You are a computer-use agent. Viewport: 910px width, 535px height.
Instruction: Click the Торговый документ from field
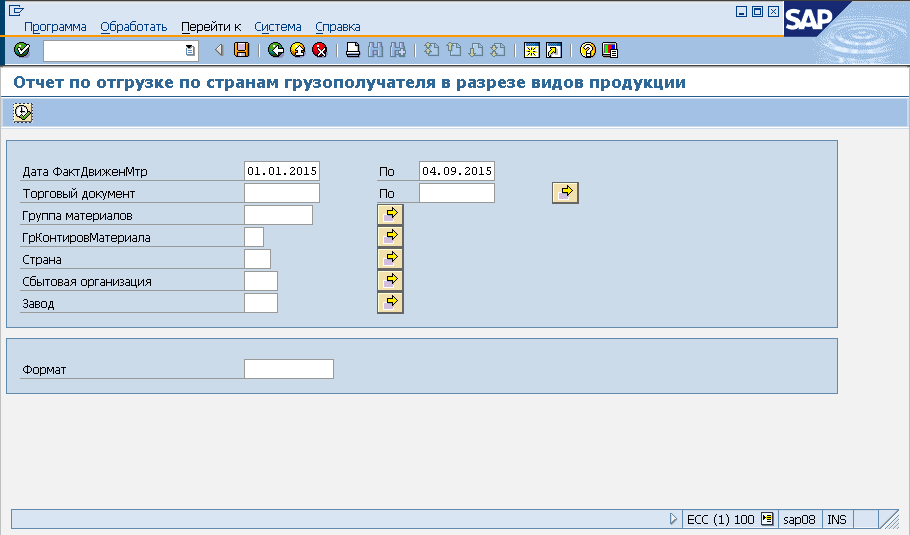click(282, 193)
